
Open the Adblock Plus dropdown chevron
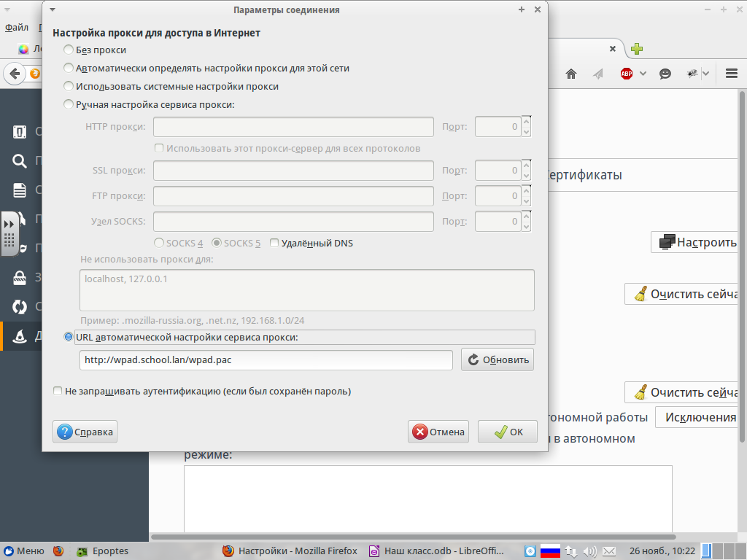coord(643,73)
